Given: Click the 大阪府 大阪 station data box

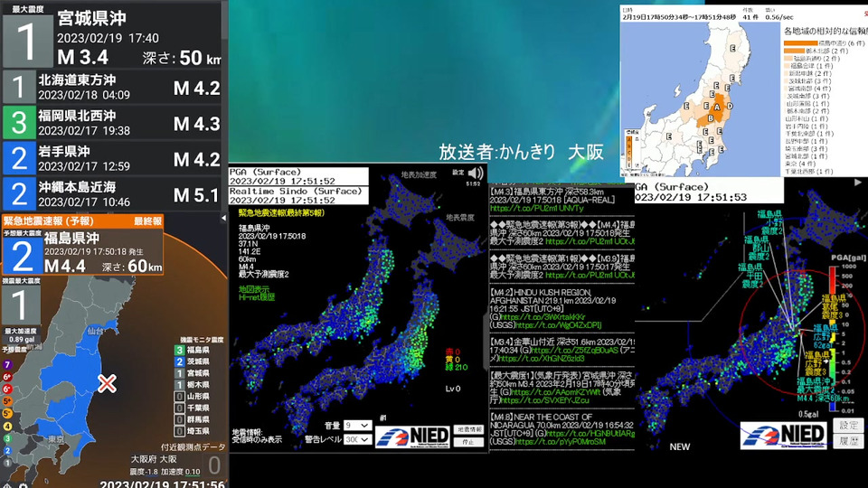Looking at the screenshot, I should click(176, 465).
